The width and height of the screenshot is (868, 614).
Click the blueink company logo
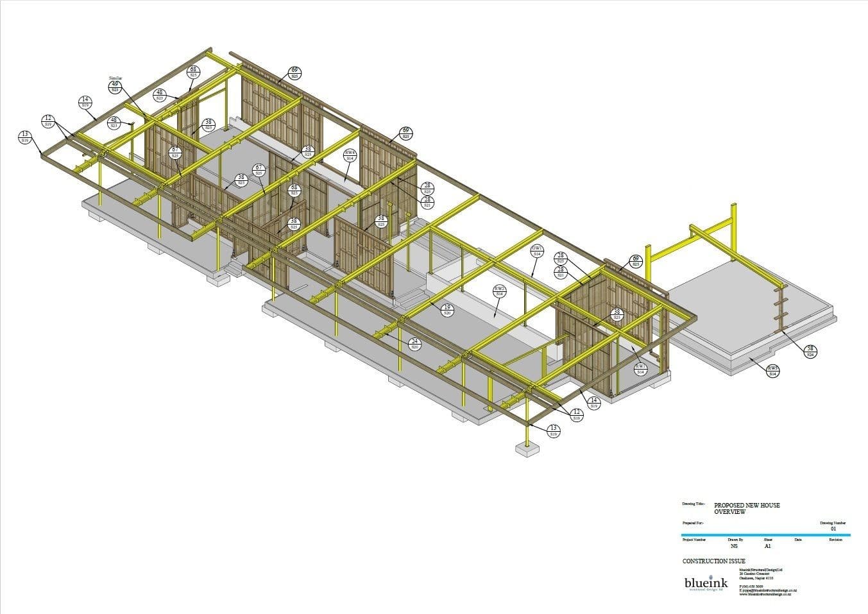click(x=706, y=583)
